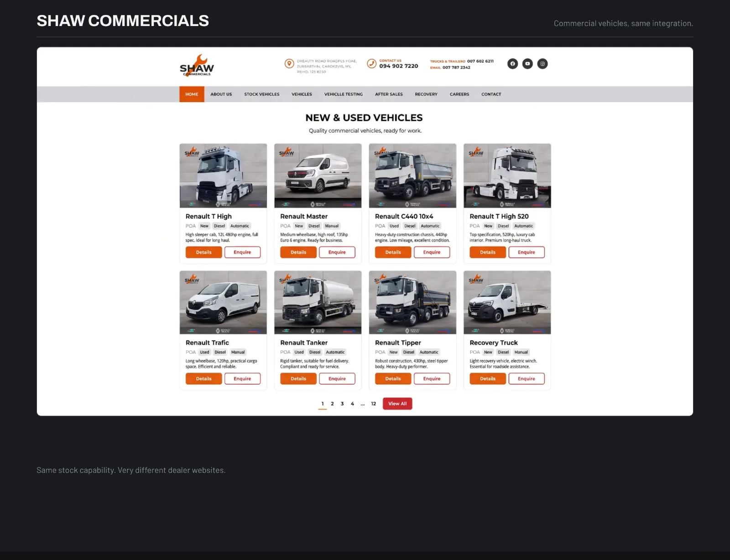Open the After Sales menu item
730x560 pixels.
click(x=389, y=94)
